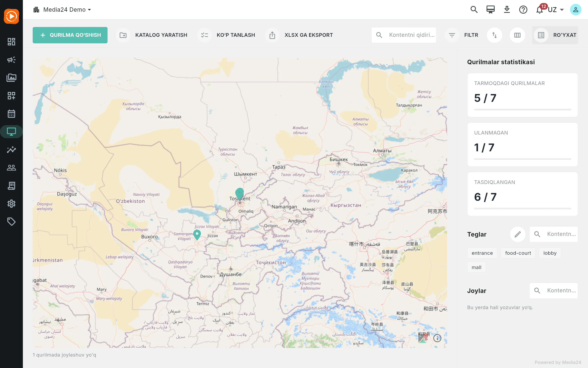Open the UZ language dropdown
The height and width of the screenshot is (368, 588).
click(x=556, y=10)
